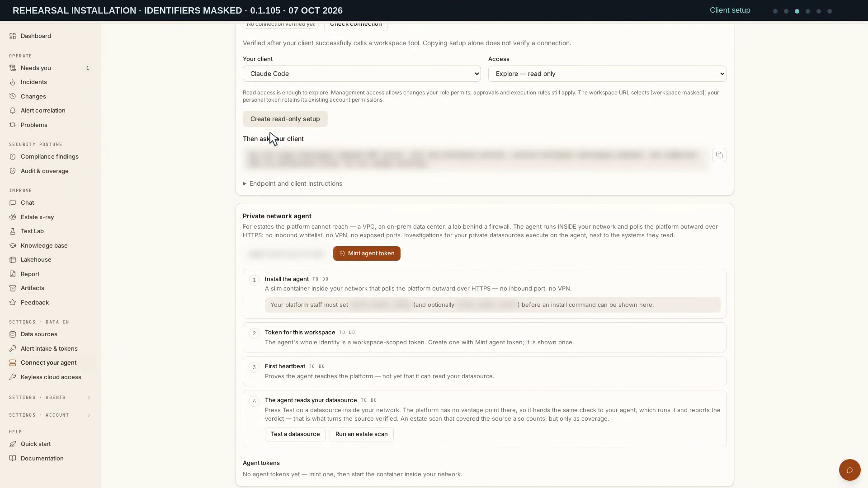
Task: Click the Install the agent step title
Action: pos(287,279)
